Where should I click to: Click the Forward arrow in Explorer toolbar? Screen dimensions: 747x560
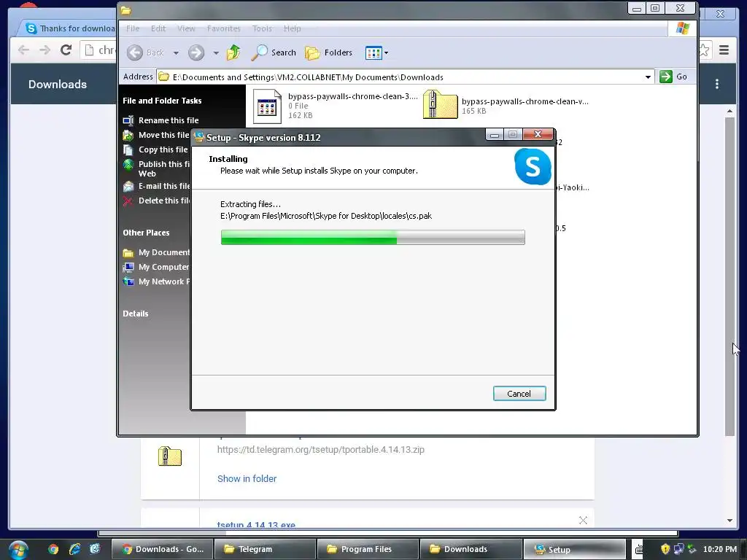click(x=196, y=52)
